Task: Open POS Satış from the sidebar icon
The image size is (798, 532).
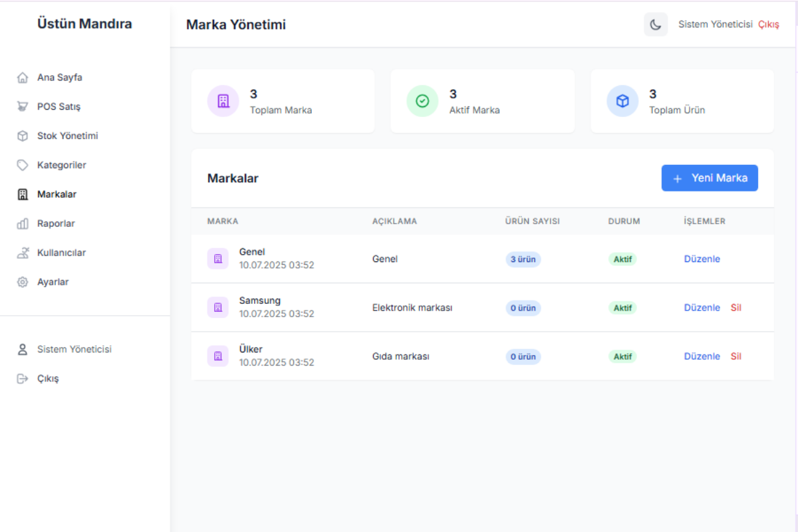Action: pyautogui.click(x=23, y=107)
